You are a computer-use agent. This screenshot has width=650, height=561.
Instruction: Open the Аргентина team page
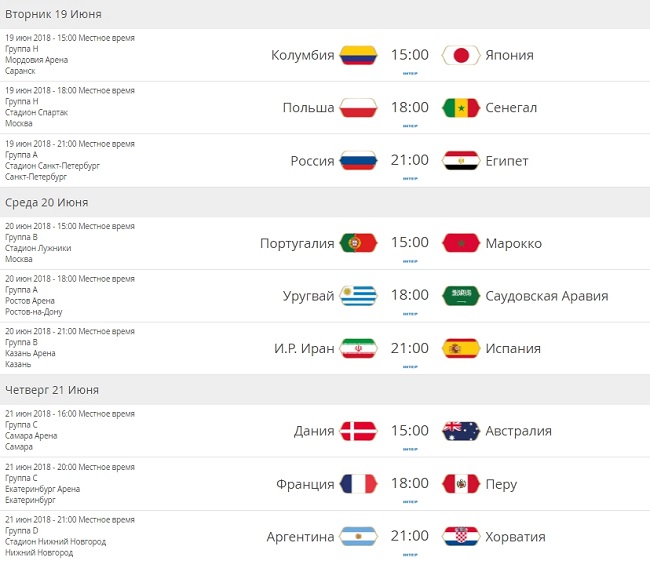point(300,537)
